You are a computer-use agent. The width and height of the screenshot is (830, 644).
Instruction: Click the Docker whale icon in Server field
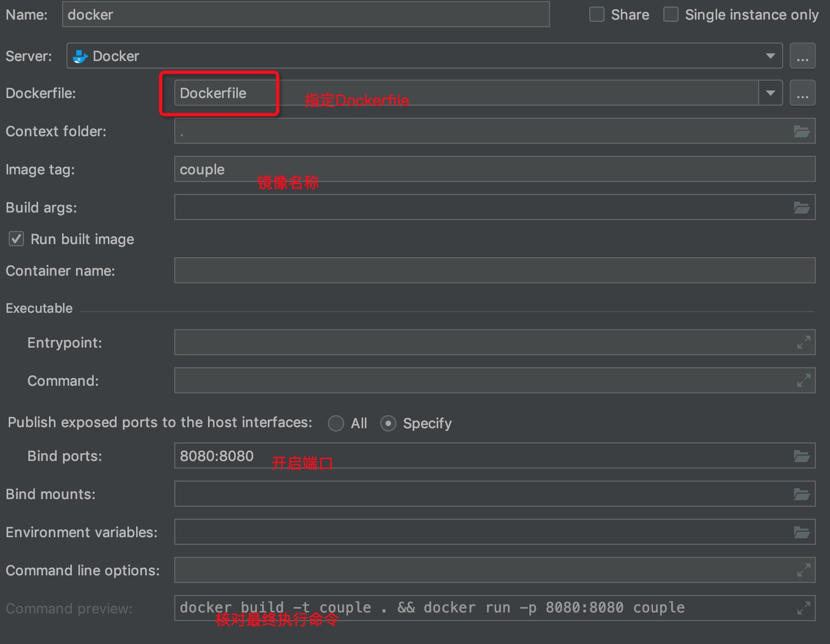(x=81, y=56)
